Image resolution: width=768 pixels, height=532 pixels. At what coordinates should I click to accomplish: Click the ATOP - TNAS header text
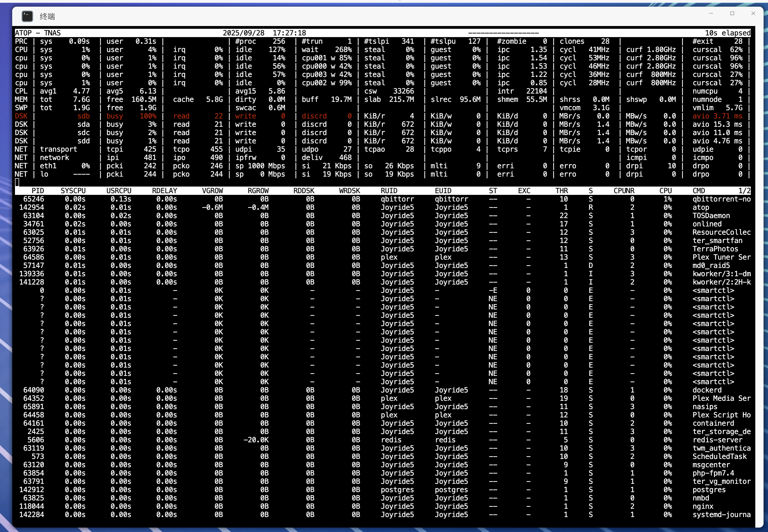point(38,33)
